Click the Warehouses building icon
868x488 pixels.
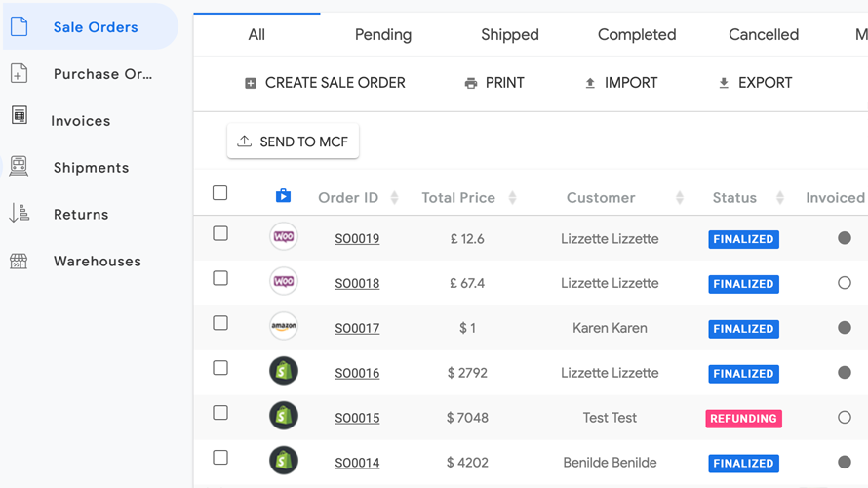(x=20, y=261)
